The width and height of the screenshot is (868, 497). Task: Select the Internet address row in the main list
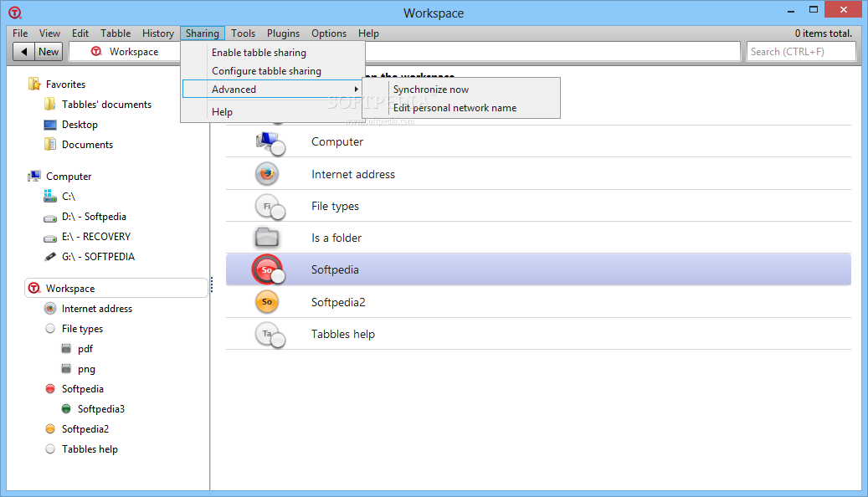pyautogui.click(x=538, y=174)
